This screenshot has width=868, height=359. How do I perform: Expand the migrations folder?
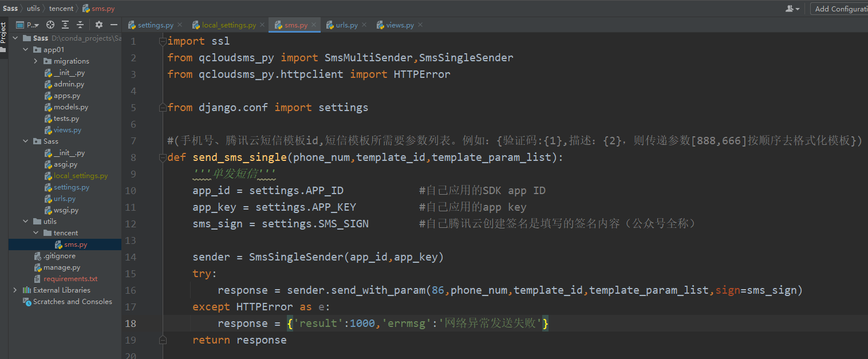(x=35, y=61)
